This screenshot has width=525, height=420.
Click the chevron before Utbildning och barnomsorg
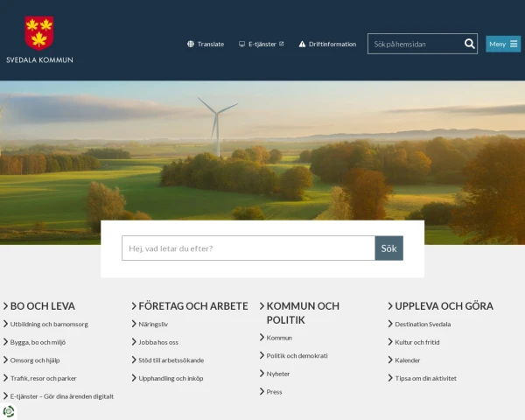click(6, 324)
